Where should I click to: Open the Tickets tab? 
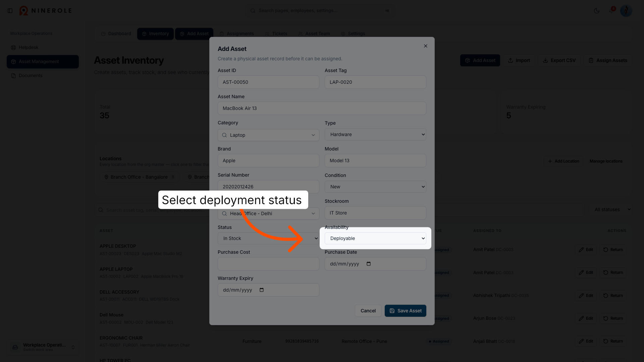click(276, 34)
